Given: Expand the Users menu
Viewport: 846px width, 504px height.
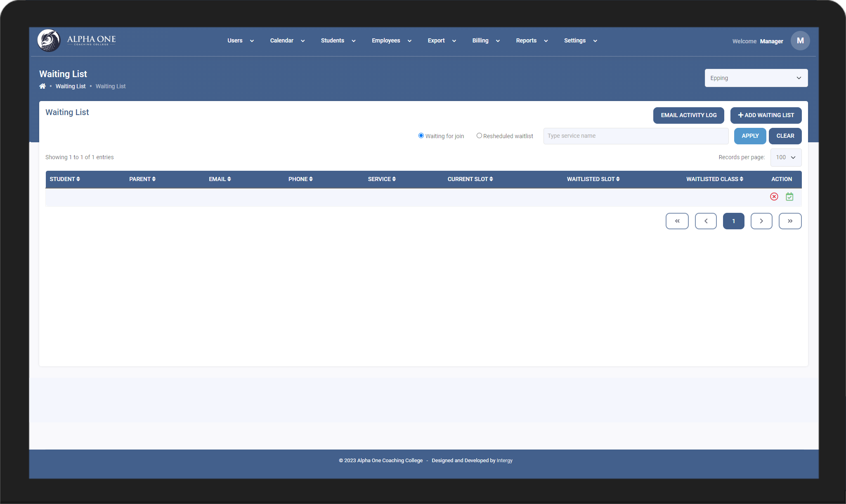Looking at the screenshot, I should (x=241, y=41).
